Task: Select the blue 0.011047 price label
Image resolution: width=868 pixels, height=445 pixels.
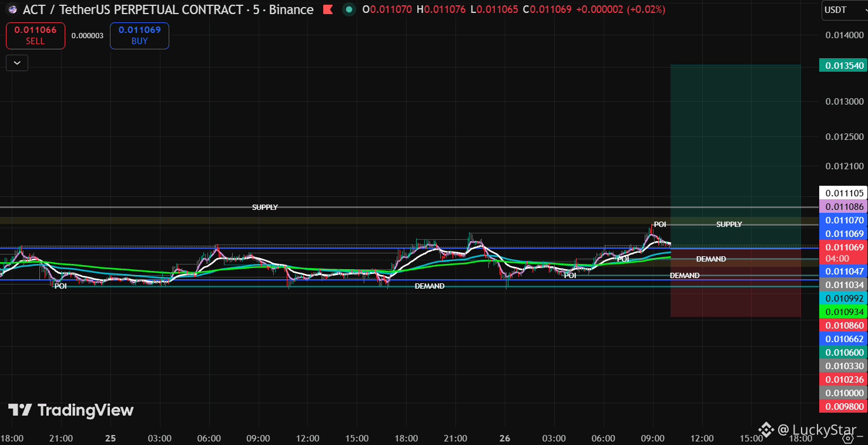Action: tap(843, 271)
